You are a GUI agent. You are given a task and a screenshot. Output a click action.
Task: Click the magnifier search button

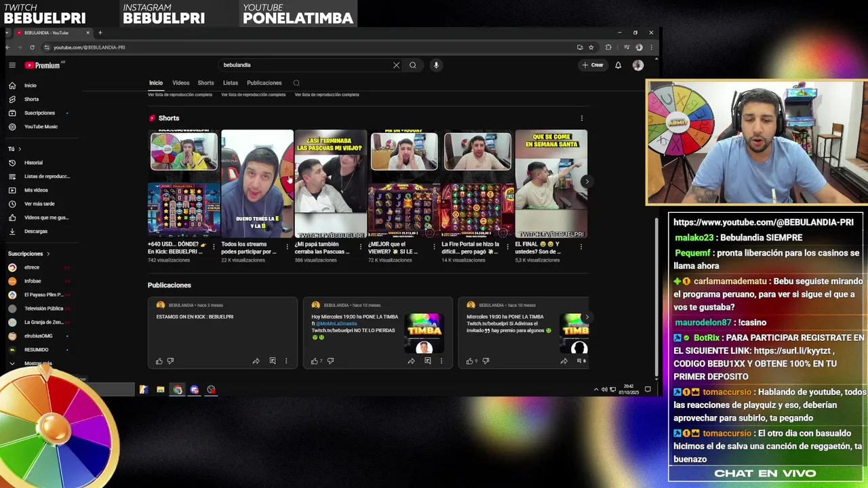click(412, 65)
